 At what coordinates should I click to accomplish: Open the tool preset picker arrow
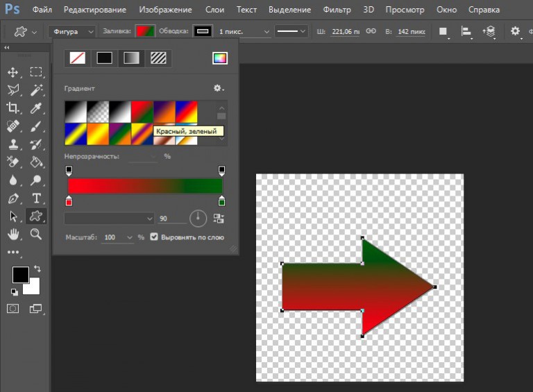click(34, 33)
